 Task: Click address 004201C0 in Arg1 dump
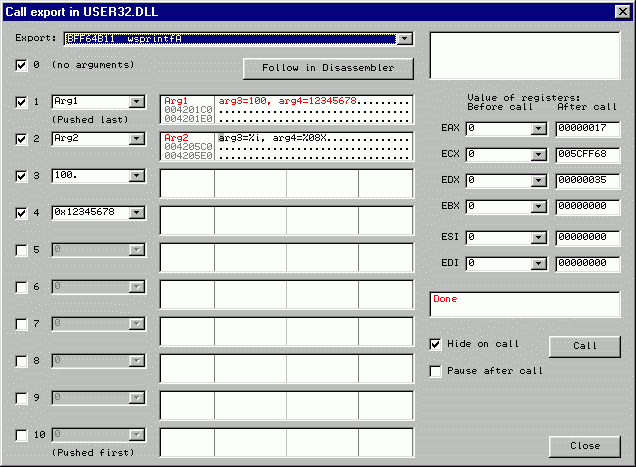coord(188,110)
